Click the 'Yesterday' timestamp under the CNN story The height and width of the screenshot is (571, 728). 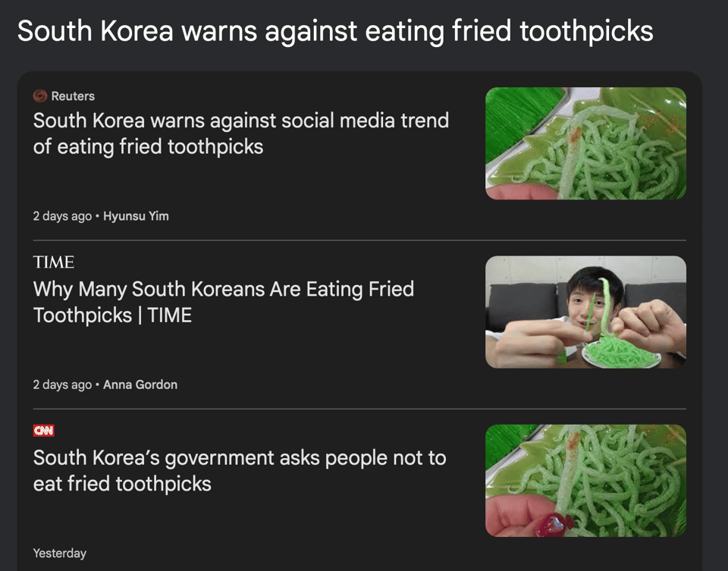coord(59,554)
